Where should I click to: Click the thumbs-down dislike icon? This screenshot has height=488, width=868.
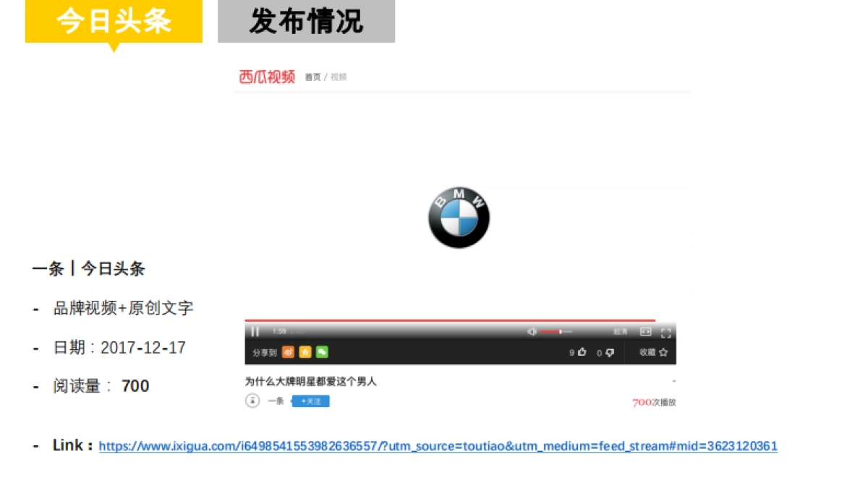[x=609, y=352]
